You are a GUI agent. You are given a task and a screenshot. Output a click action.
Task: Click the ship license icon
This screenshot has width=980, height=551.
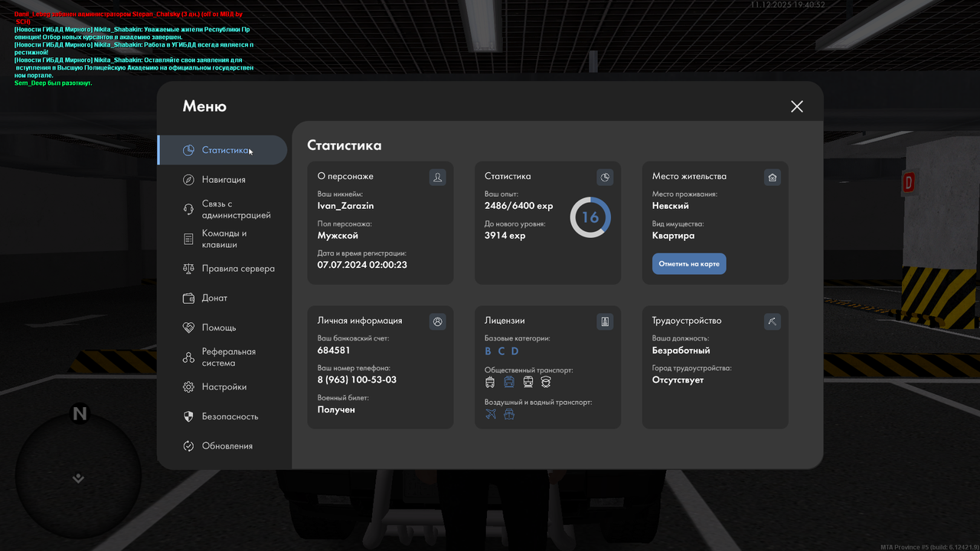pyautogui.click(x=509, y=414)
